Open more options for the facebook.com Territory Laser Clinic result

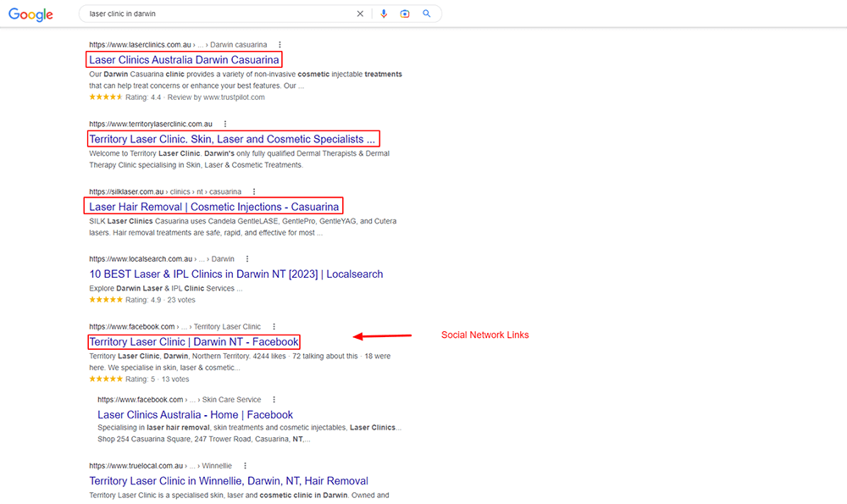274,327
